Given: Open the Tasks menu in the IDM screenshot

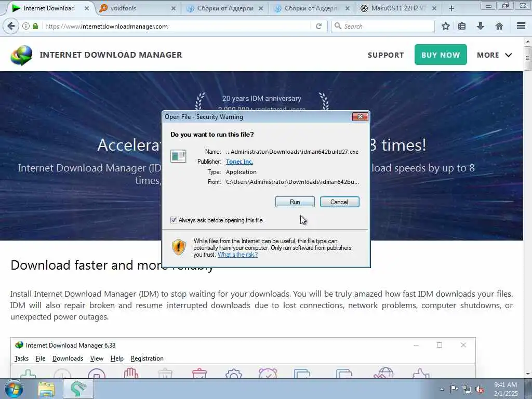Looking at the screenshot, I should click(x=21, y=358).
